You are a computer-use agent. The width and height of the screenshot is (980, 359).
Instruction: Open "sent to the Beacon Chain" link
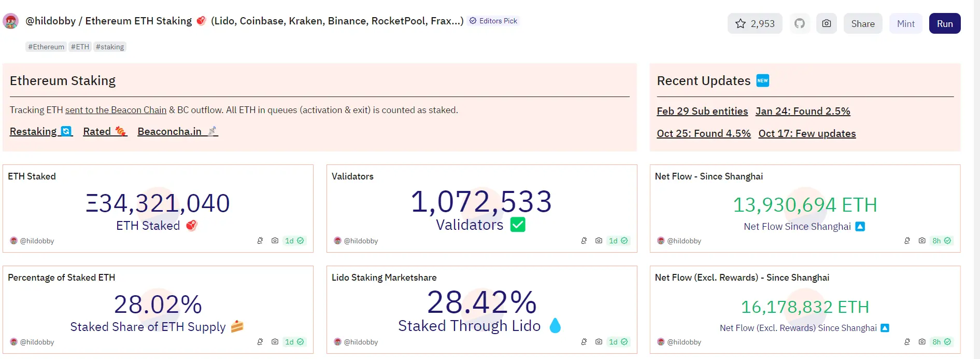pos(116,110)
